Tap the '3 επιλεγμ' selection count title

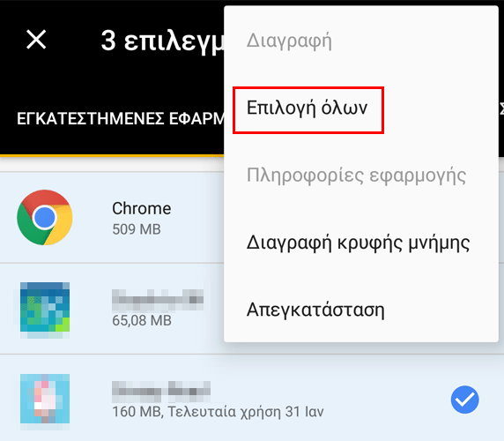click(162, 41)
